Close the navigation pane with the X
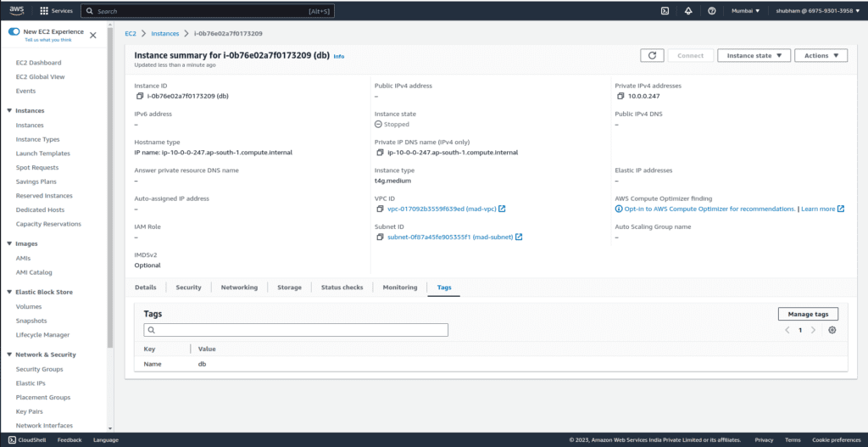 [93, 36]
